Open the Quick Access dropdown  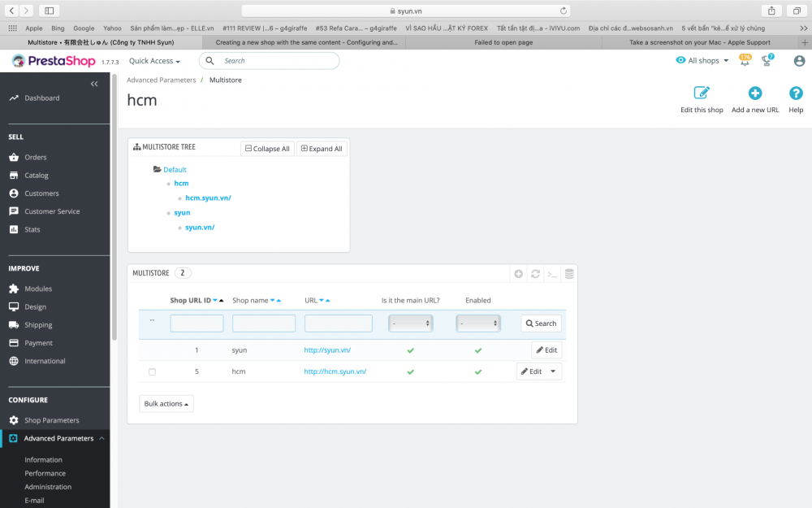pyautogui.click(x=154, y=61)
